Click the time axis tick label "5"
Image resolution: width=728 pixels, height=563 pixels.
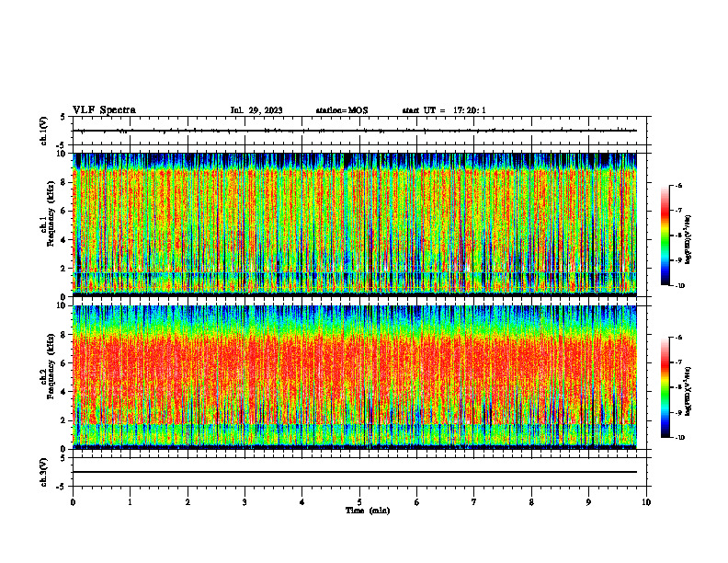pos(359,502)
